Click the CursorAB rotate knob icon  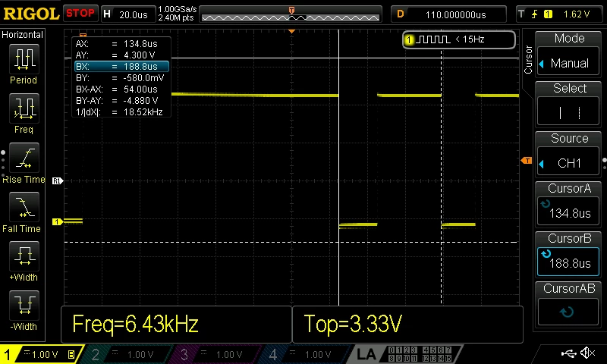coord(567,312)
